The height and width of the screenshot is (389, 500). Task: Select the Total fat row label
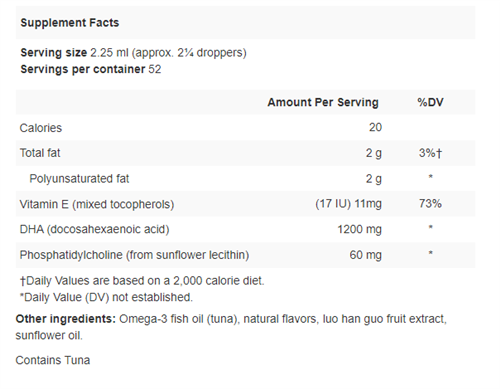[40, 153]
